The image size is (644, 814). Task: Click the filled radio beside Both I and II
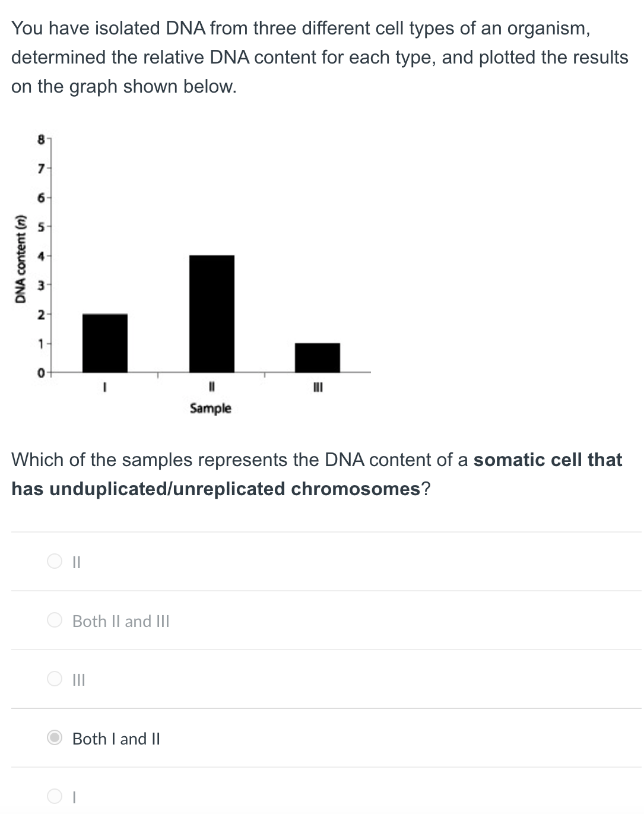tap(54, 738)
